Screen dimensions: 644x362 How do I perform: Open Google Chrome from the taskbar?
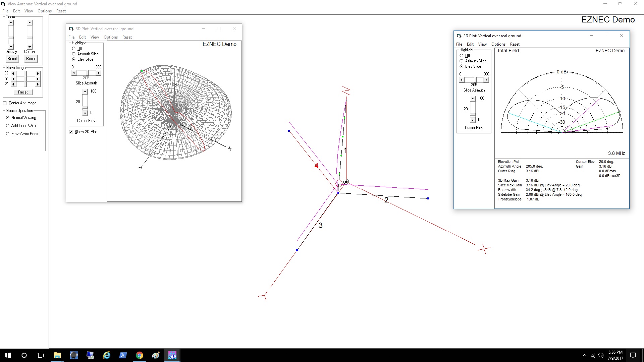[140, 355]
